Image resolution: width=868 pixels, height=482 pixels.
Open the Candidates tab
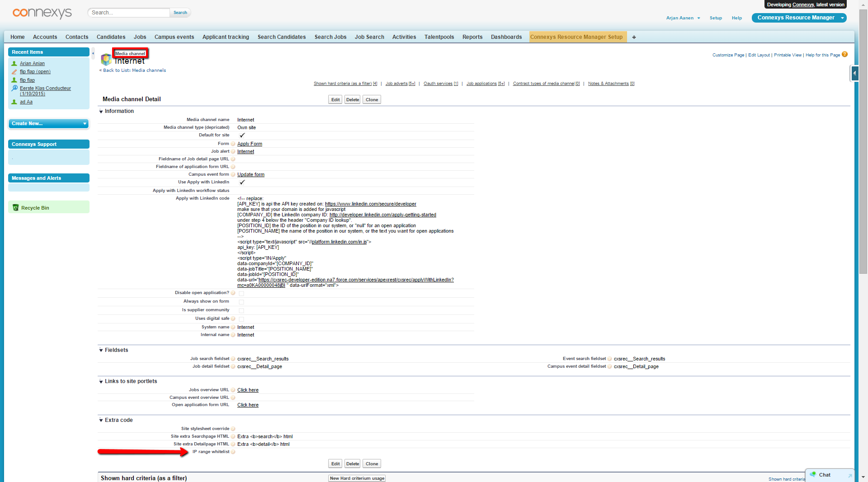[111, 37]
